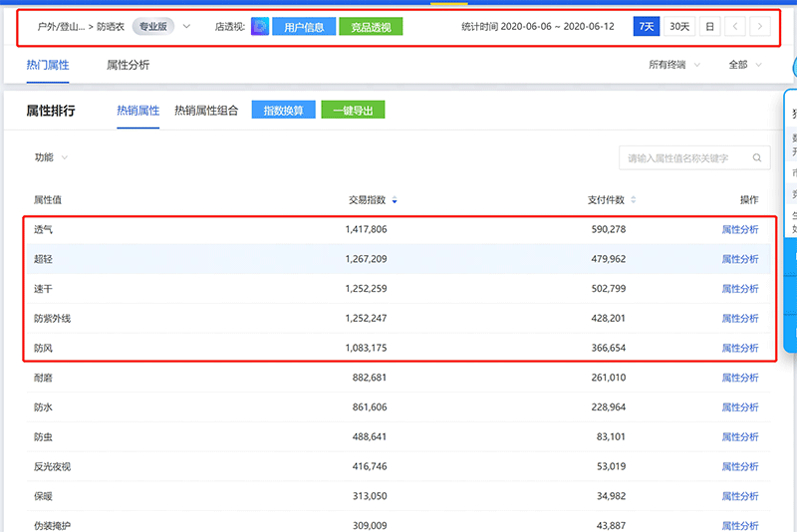Click the purple 店透视 plugin icon
The image size is (797, 532).
point(259,27)
